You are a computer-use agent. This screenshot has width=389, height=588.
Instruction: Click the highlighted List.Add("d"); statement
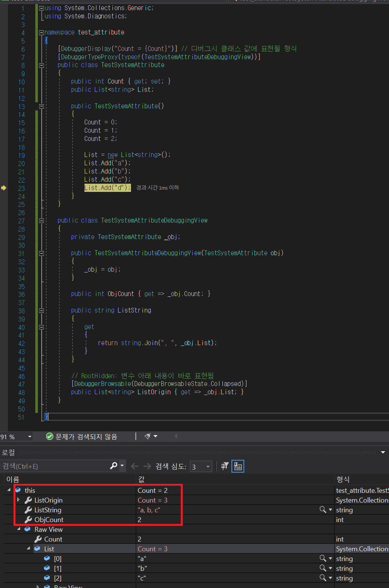(x=107, y=188)
